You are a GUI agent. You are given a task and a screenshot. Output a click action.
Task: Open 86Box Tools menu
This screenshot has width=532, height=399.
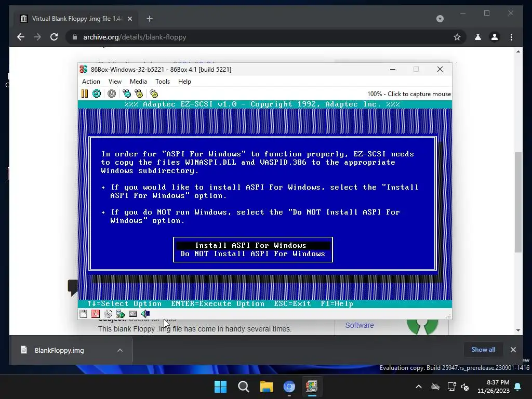click(x=163, y=82)
